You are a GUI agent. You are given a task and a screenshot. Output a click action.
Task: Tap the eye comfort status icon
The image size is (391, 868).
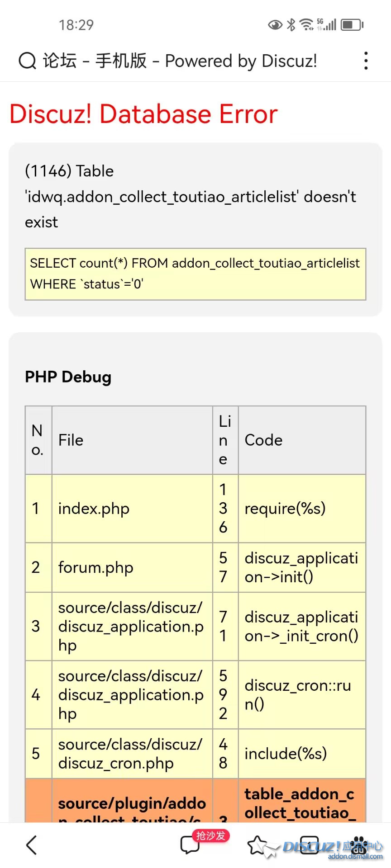point(275,25)
